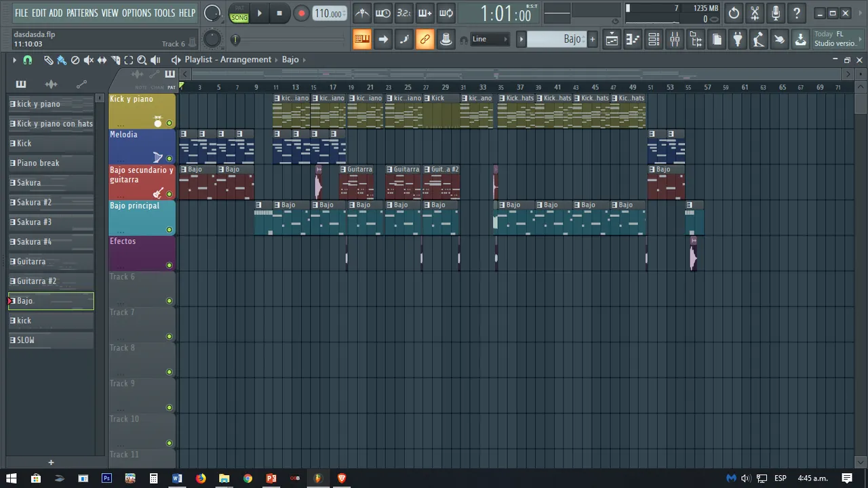Toggle multilink to controllers
Image resolution: width=868 pixels, height=488 pixels.
(x=425, y=39)
